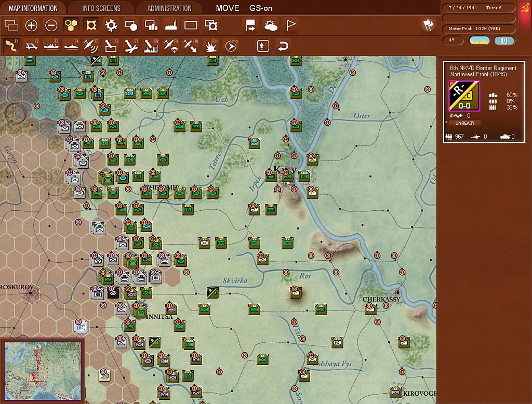Select the Proskurov city marker
532x404 pixels.
click(x=31, y=293)
